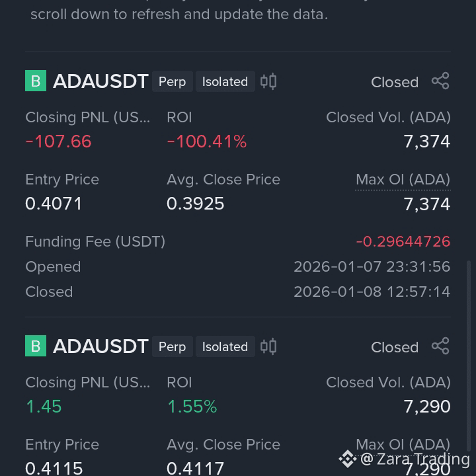Share the profitable ADAUSDT position
476x476 pixels.
pos(440,346)
